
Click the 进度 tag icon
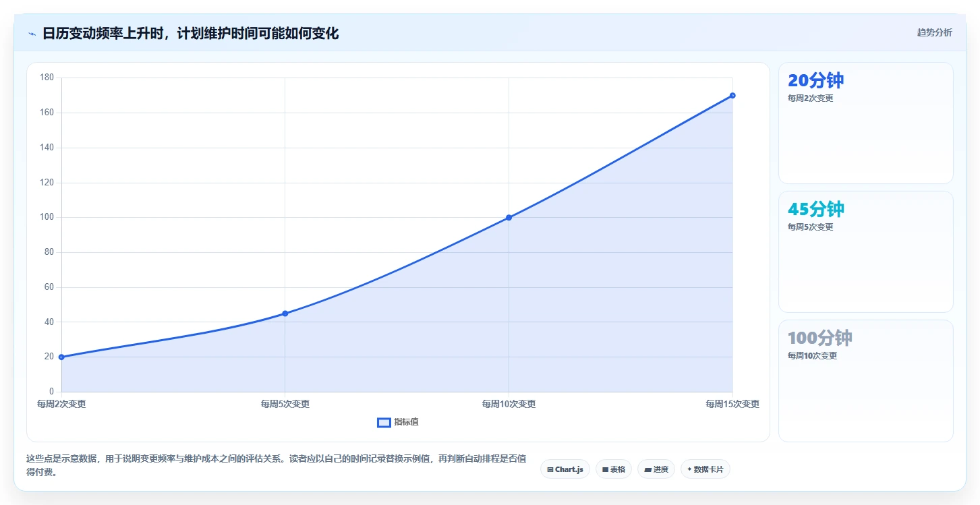(x=647, y=469)
